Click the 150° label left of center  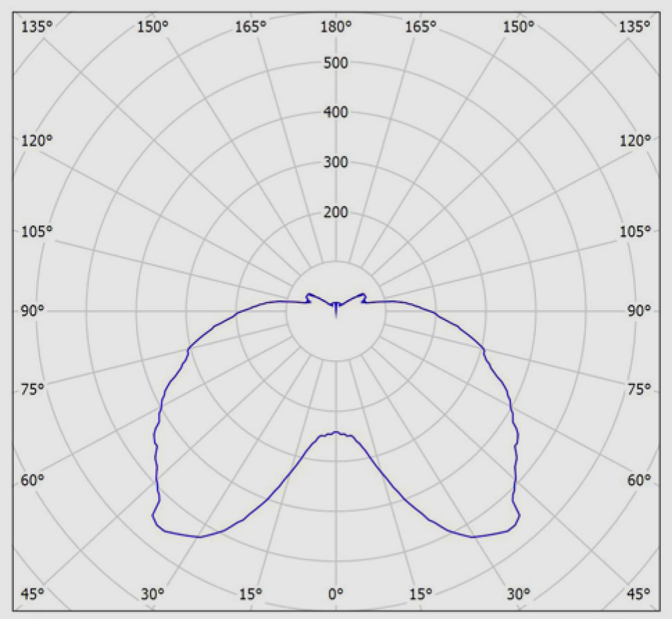point(153,27)
